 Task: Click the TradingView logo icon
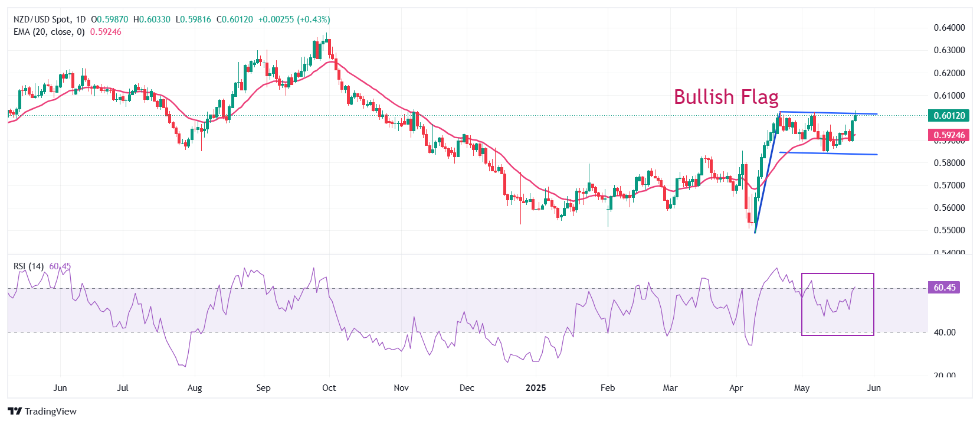[15, 411]
